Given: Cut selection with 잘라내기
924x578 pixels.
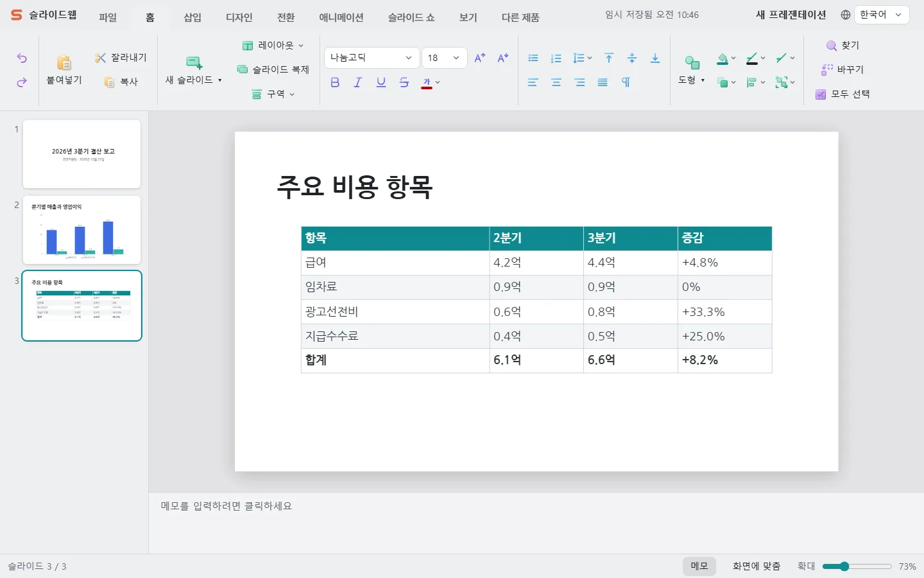Looking at the screenshot, I should pyautogui.click(x=121, y=58).
